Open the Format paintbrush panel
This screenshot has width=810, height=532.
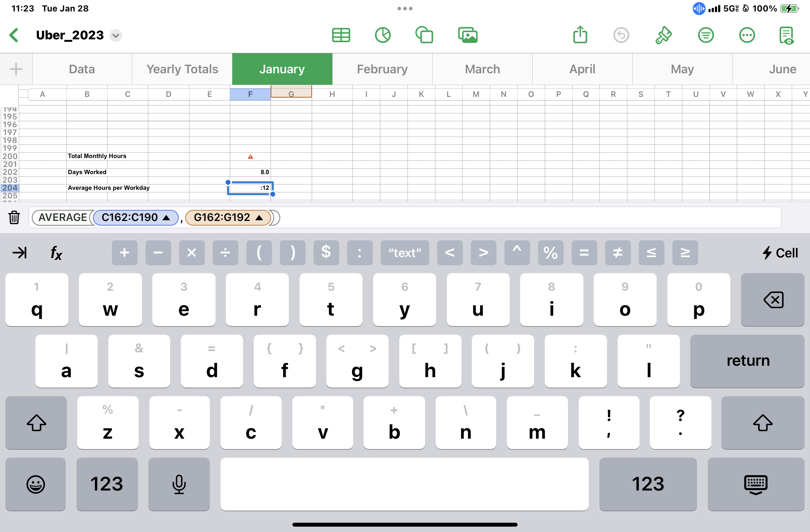click(663, 35)
